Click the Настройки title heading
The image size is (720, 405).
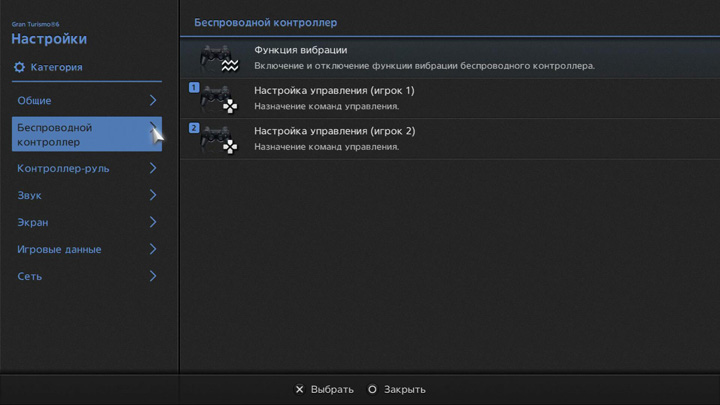[49, 39]
